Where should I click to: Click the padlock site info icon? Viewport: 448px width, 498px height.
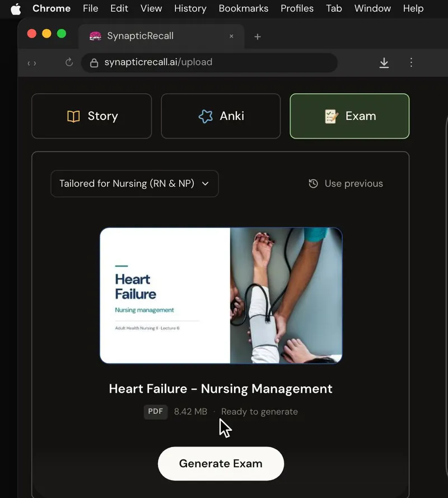(x=94, y=63)
